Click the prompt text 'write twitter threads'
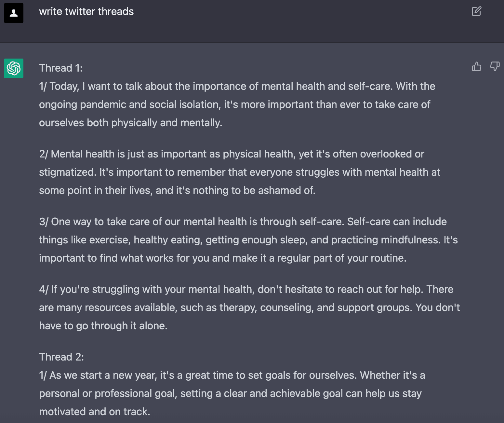Image resolution: width=504 pixels, height=423 pixels. click(x=86, y=11)
